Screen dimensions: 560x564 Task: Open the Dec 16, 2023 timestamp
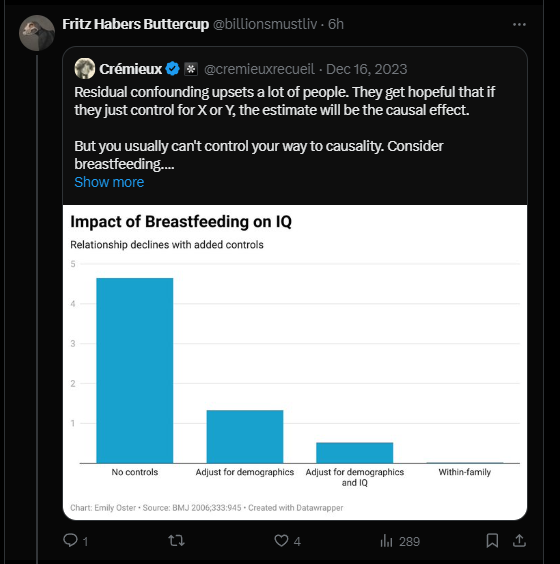(366, 69)
